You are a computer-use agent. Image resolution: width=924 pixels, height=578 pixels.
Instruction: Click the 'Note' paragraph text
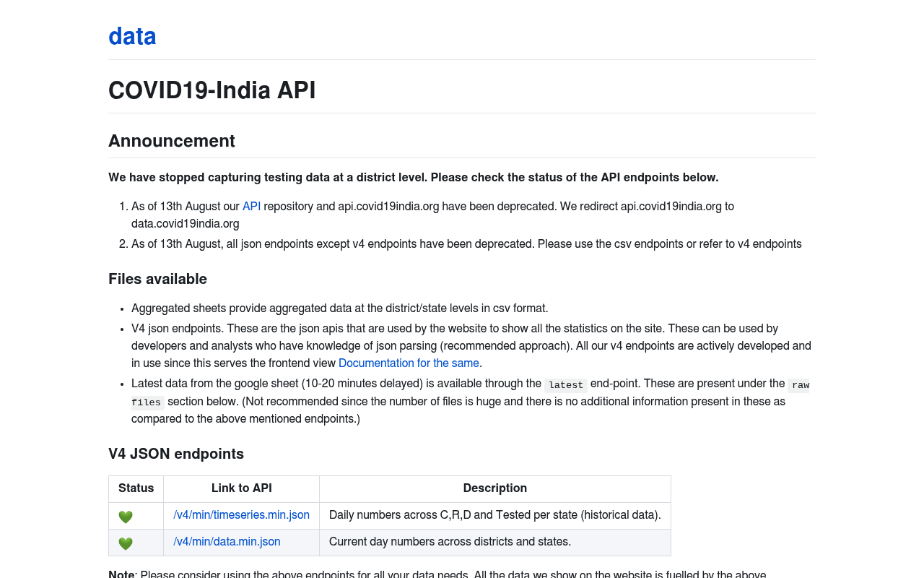pos(437,575)
